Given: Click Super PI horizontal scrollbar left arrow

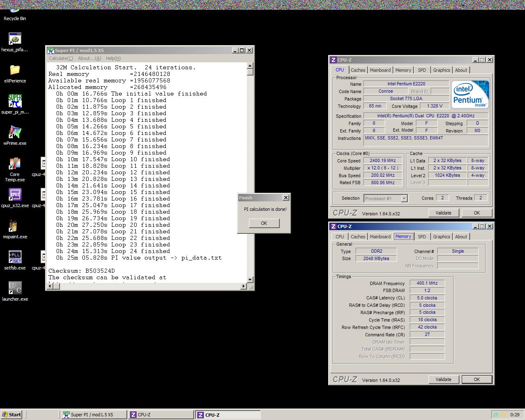Looking at the screenshot, I should point(49,286).
